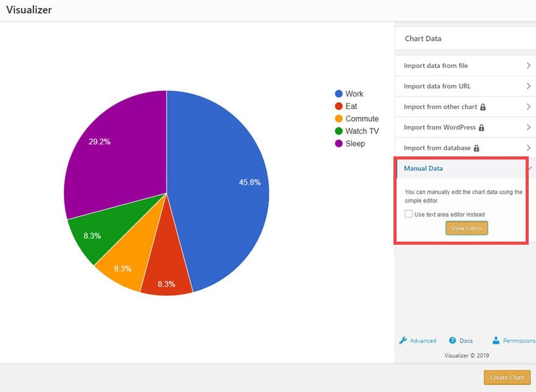Expand Import data from URL chevron
Screen dimensions: 536x392
coord(529,86)
